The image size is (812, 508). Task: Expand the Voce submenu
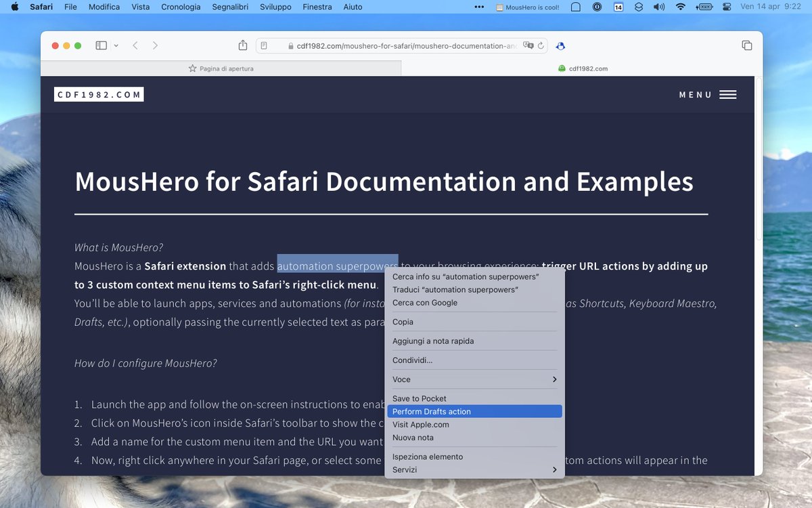[474, 379]
